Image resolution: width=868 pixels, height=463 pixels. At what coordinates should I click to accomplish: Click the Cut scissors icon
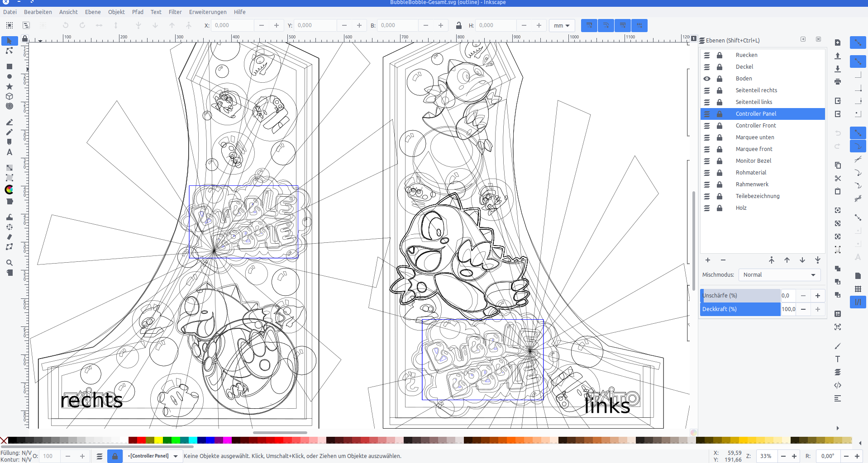(838, 178)
